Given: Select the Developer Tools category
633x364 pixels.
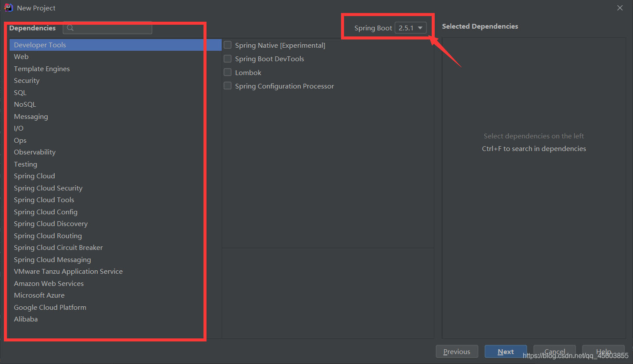Looking at the screenshot, I should pos(115,45).
